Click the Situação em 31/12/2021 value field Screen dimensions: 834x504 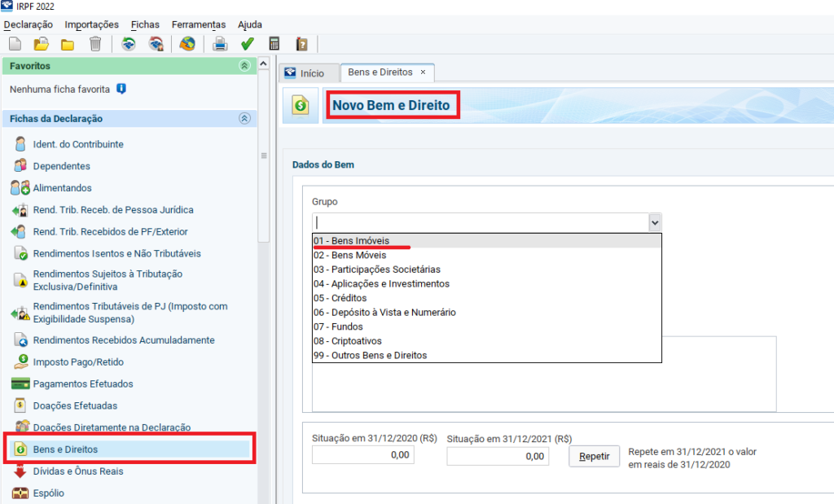point(498,456)
